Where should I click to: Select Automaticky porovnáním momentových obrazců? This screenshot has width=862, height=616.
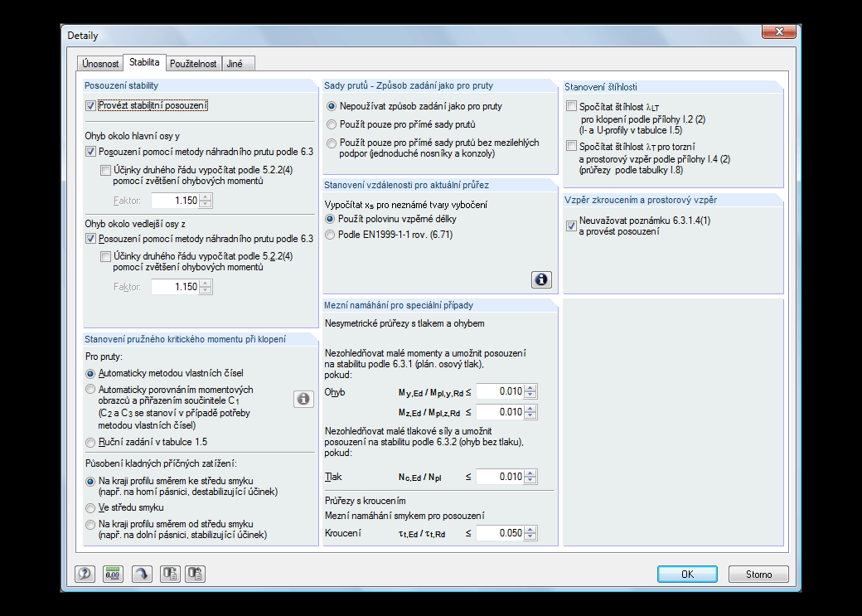coord(90,390)
